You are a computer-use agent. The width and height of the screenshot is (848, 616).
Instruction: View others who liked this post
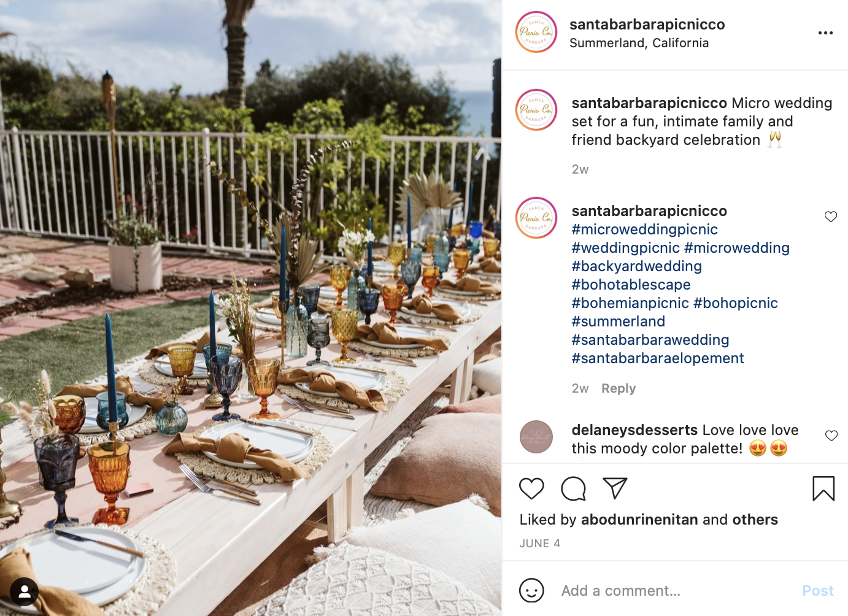coord(755,520)
